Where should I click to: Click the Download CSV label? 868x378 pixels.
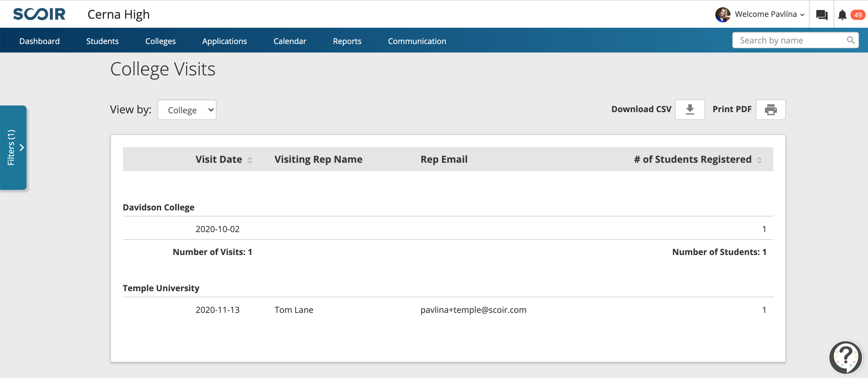641,109
